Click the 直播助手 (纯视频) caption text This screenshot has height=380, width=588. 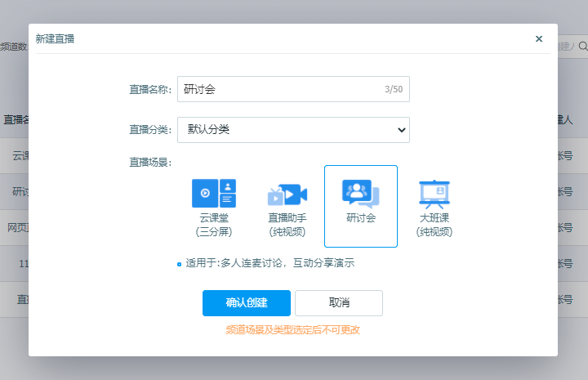point(287,225)
